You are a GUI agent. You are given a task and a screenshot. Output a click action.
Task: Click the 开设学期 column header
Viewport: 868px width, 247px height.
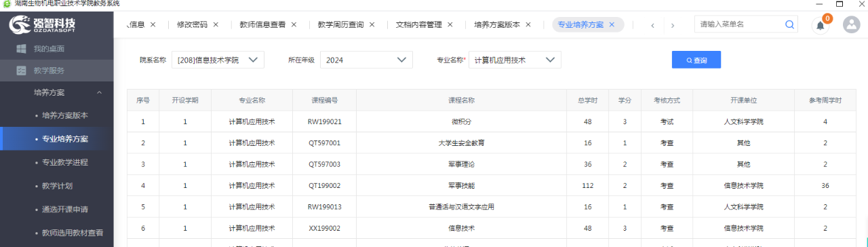click(185, 100)
